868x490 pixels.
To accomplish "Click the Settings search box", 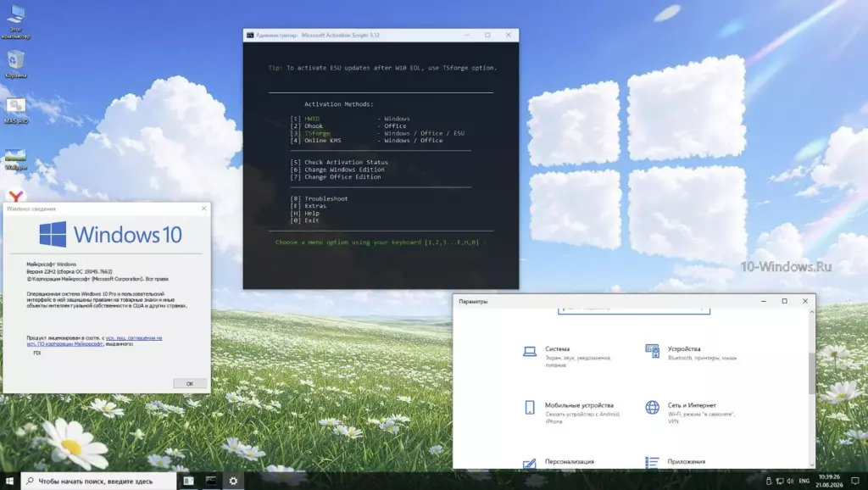I will (634, 310).
